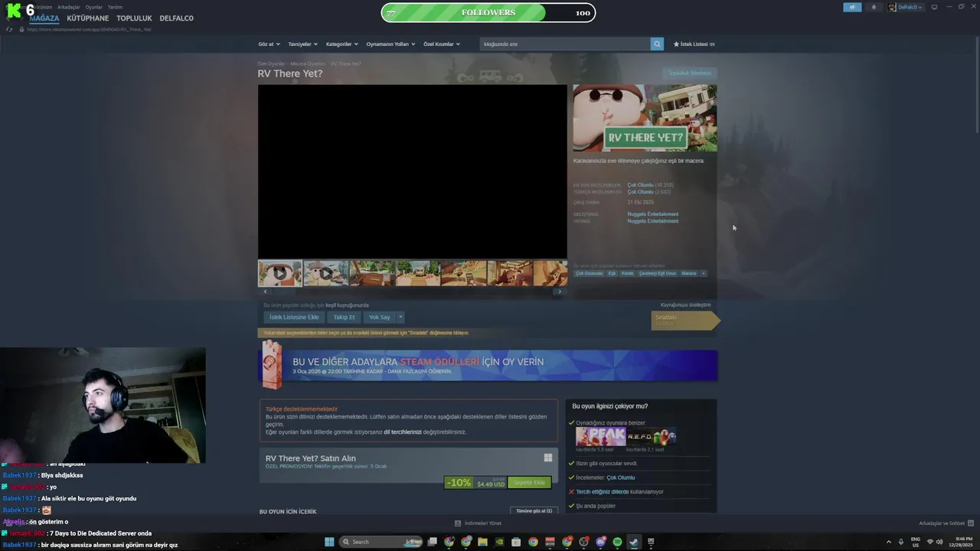Image resolution: width=980 pixels, height=551 pixels.
Task: Click the Yok Say button
Action: point(380,317)
